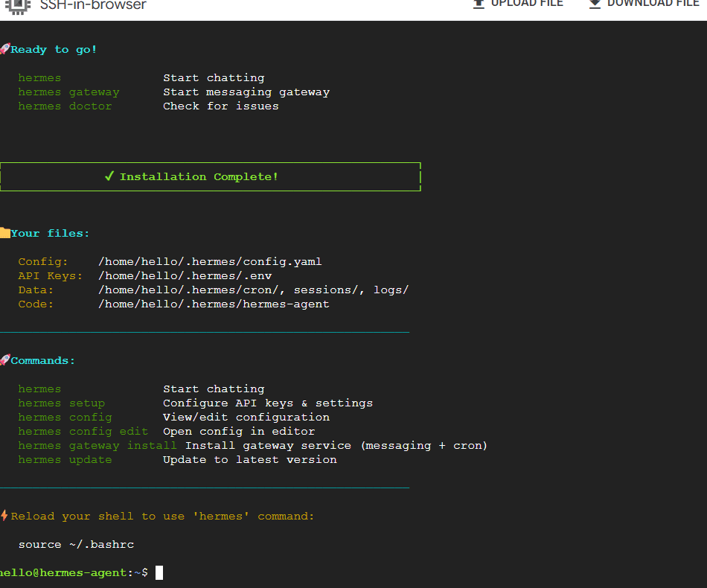Click 'Install gateway service (messaging + cron)' text
The image size is (707, 588).
[x=336, y=446]
